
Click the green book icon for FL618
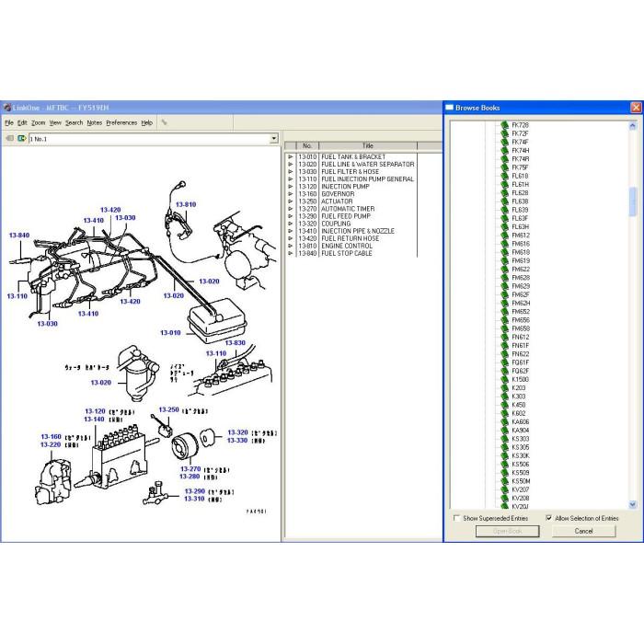click(505, 176)
